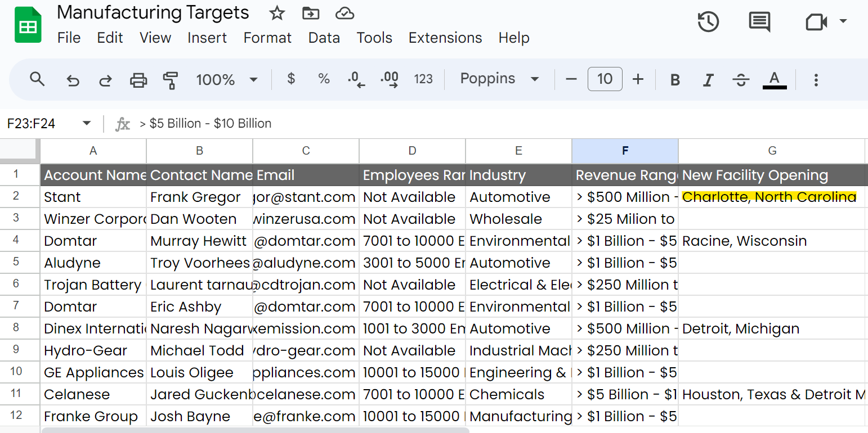Image resolution: width=868 pixels, height=433 pixels.
Task: Open the Help menu
Action: click(x=514, y=38)
